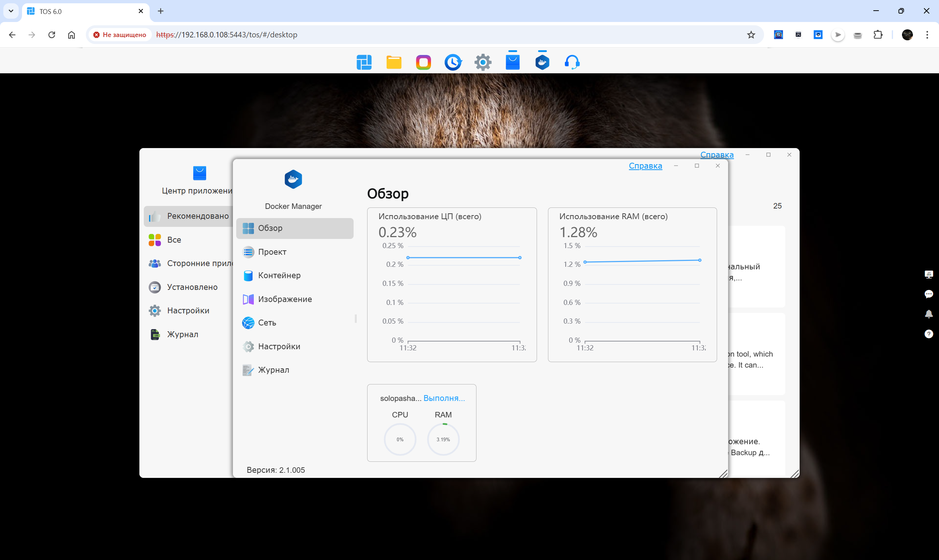Switch to Контейнер section in Docker Manager
Viewport: 939px width, 560px height.
point(279,276)
